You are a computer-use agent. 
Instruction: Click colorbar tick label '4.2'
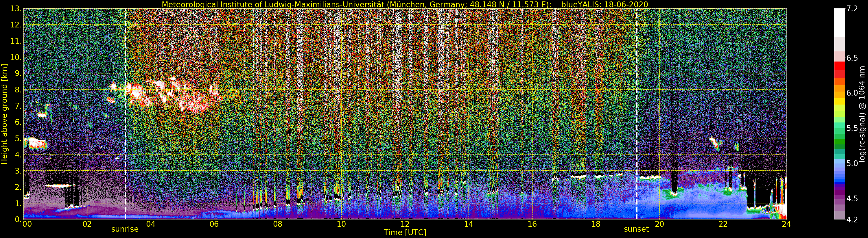coord(852,220)
